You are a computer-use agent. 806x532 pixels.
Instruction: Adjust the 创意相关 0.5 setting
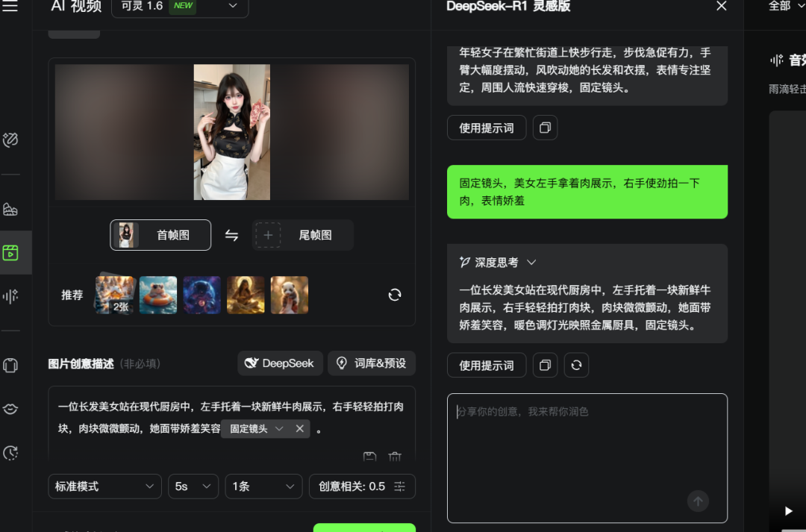tap(362, 486)
